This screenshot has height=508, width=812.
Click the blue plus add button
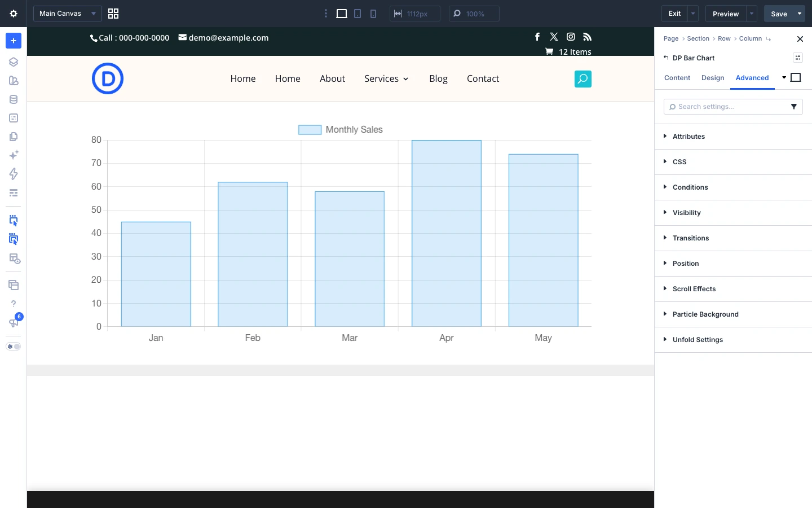[x=14, y=41]
